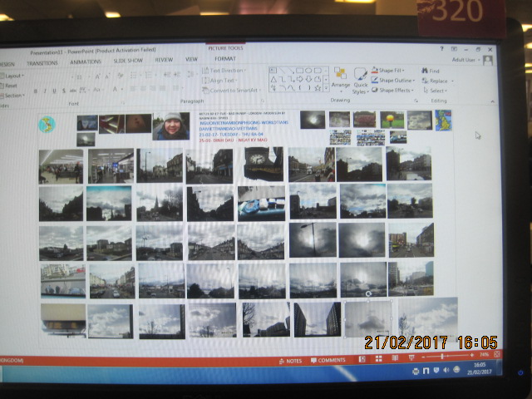Click the Reset slide button
The height and width of the screenshot is (399, 532).
pos(8,86)
